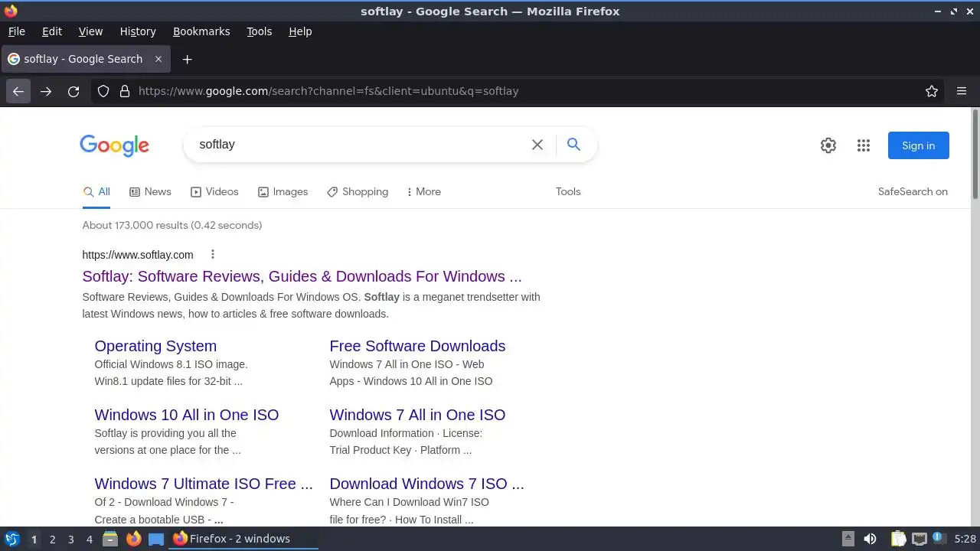The image size is (980, 551).
Task: Switch to the Images results tab
Action: click(283, 192)
